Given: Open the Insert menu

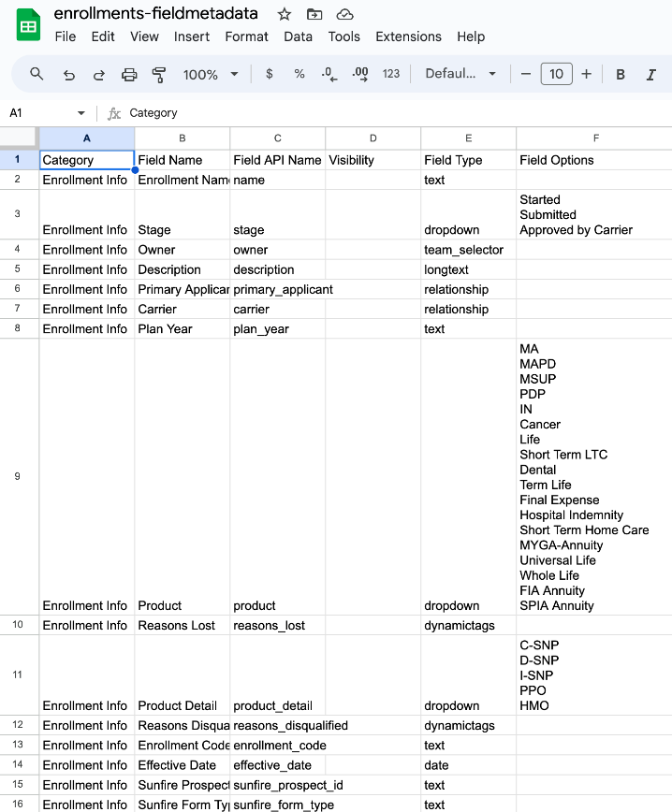Looking at the screenshot, I should (192, 36).
